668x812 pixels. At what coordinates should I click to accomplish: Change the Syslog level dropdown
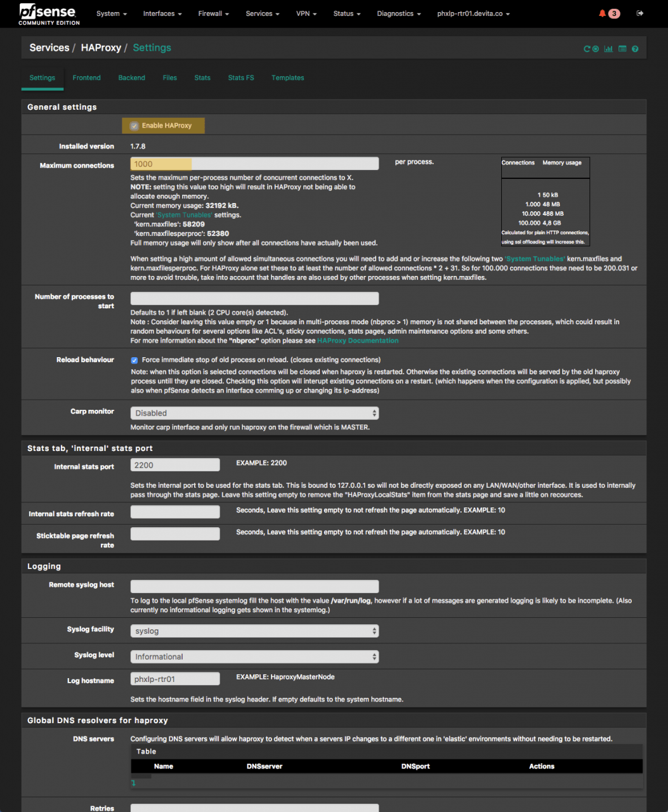[x=254, y=657]
